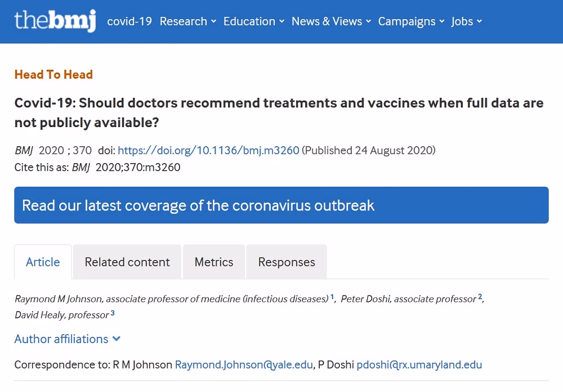The width and height of the screenshot is (563, 392).
Task: Click the Head To Head section link
Action: click(x=53, y=75)
